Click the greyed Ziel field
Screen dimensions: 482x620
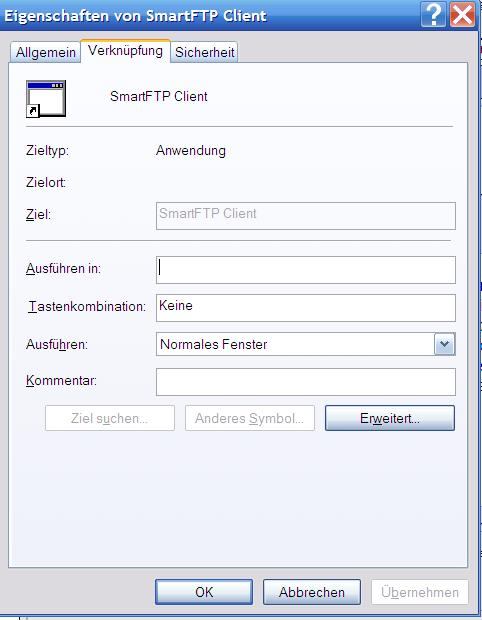tap(306, 216)
